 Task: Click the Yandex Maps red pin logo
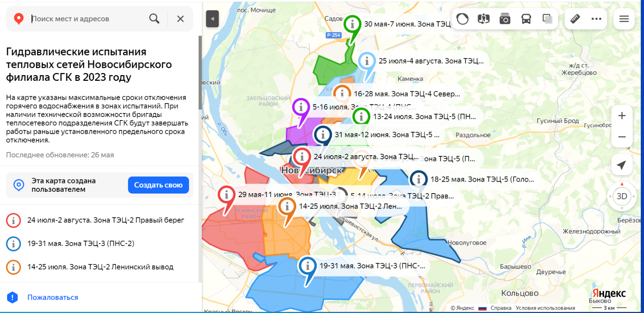pos(19,19)
